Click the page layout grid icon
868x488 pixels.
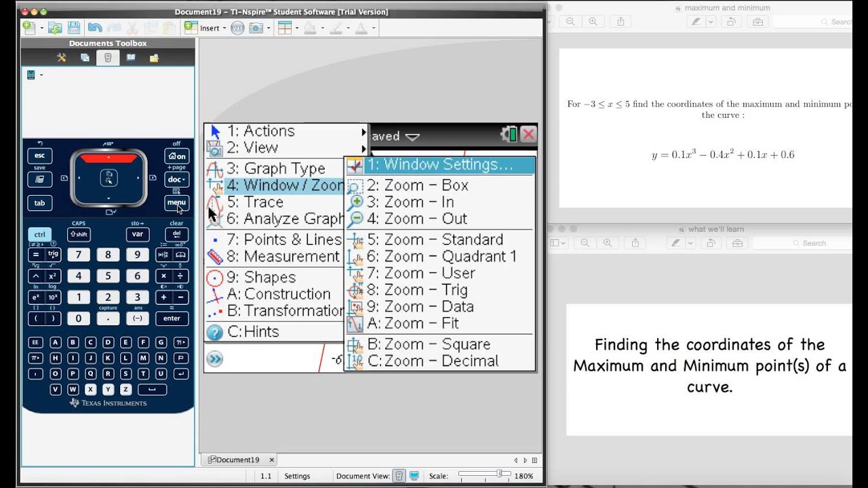(285, 28)
